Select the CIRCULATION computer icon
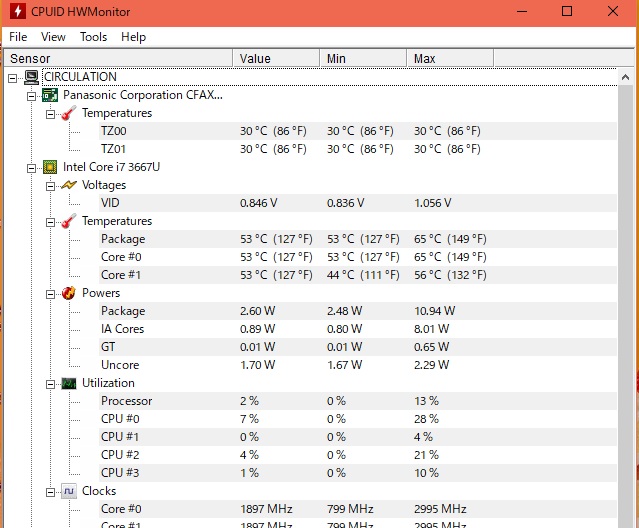639x528 pixels. 31,77
